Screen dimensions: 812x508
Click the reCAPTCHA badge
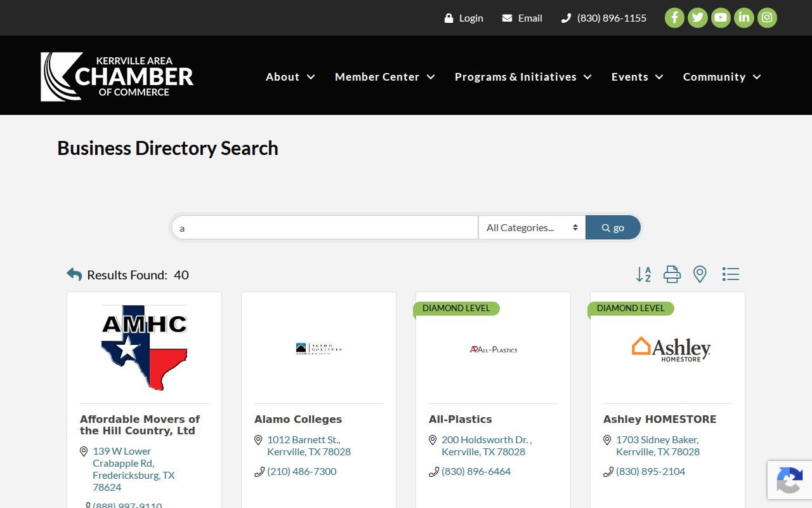pyautogui.click(x=789, y=480)
